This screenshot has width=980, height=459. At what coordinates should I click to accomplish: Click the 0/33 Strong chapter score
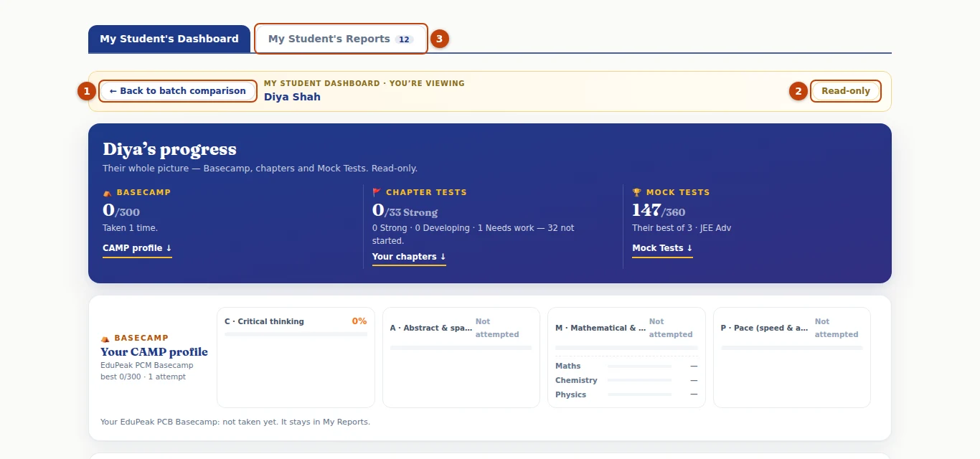(x=405, y=211)
